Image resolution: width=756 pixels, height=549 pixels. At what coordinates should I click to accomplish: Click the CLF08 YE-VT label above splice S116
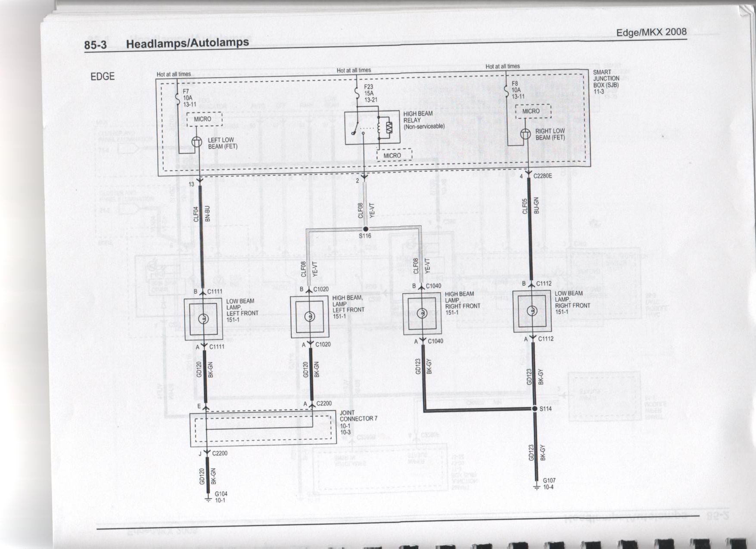click(x=366, y=210)
